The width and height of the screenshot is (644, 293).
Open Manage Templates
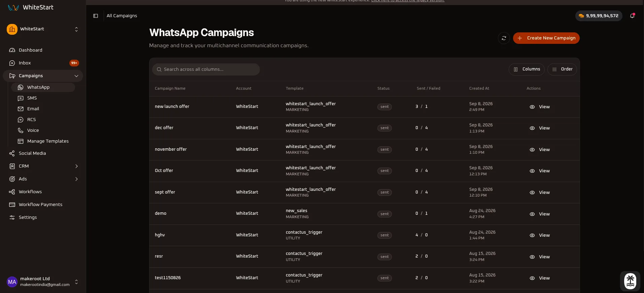tap(43, 141)
